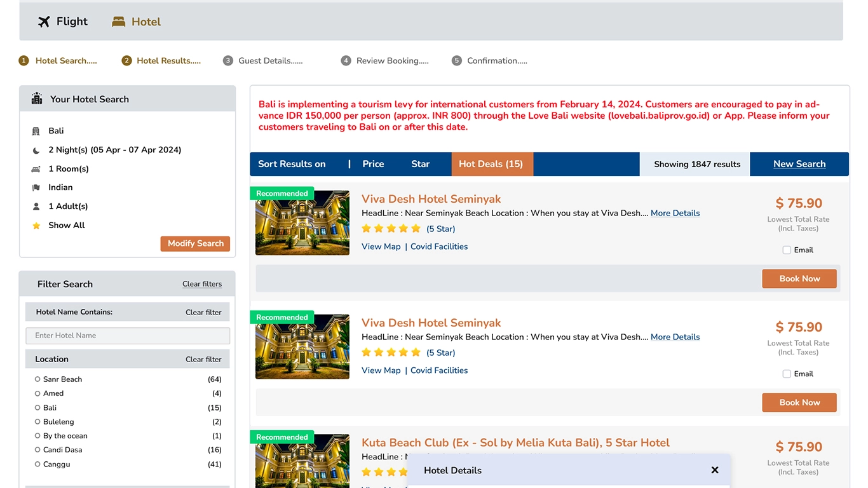Image resolution: width=868 pixels, height=488 pixels.
Task: Click the airplane Flight icon
Action: 44,22
